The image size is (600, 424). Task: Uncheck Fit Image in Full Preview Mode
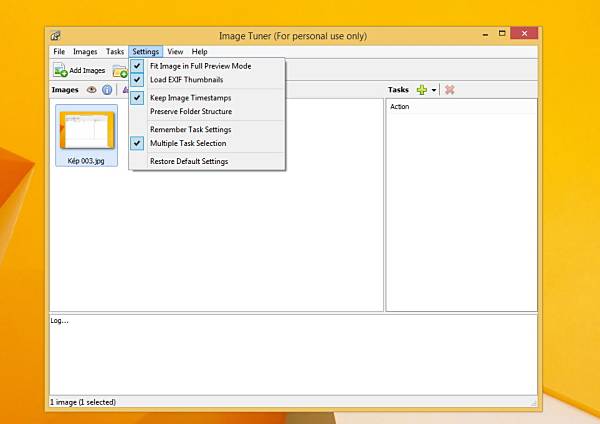(208, 66)
